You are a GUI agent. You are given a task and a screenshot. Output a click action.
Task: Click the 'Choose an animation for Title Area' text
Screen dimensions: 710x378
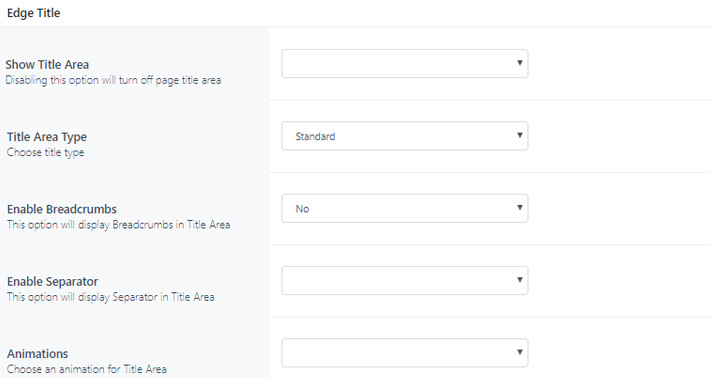(x=86, y=369)
